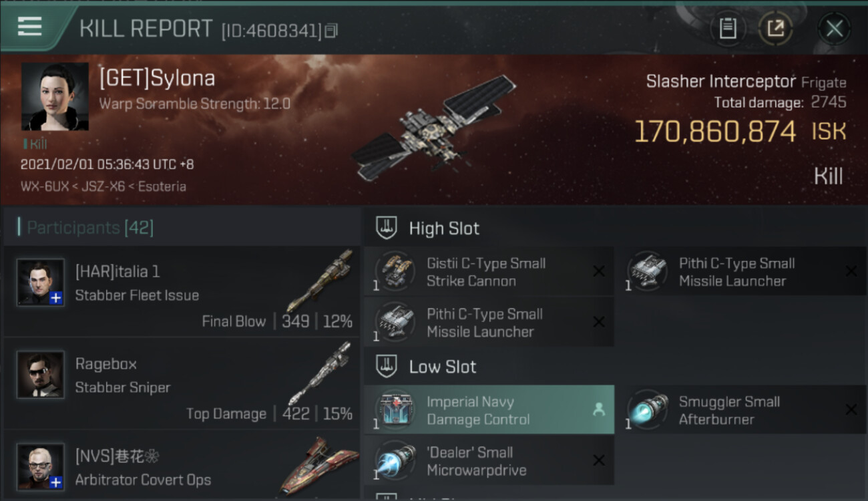This screenshot has width=868, height=501.
Task: Share the kill report externally
Action: pyautogui.click(x=775, y=29)
